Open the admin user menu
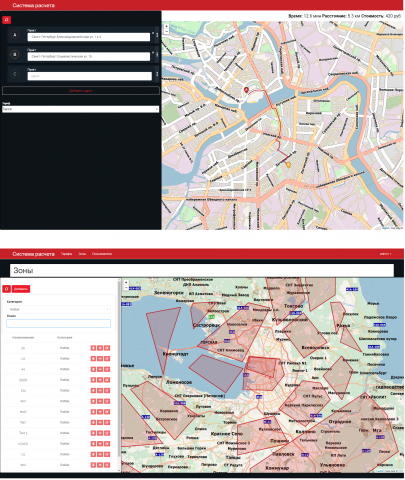This screenshot has width=405, height=480. 385,254
